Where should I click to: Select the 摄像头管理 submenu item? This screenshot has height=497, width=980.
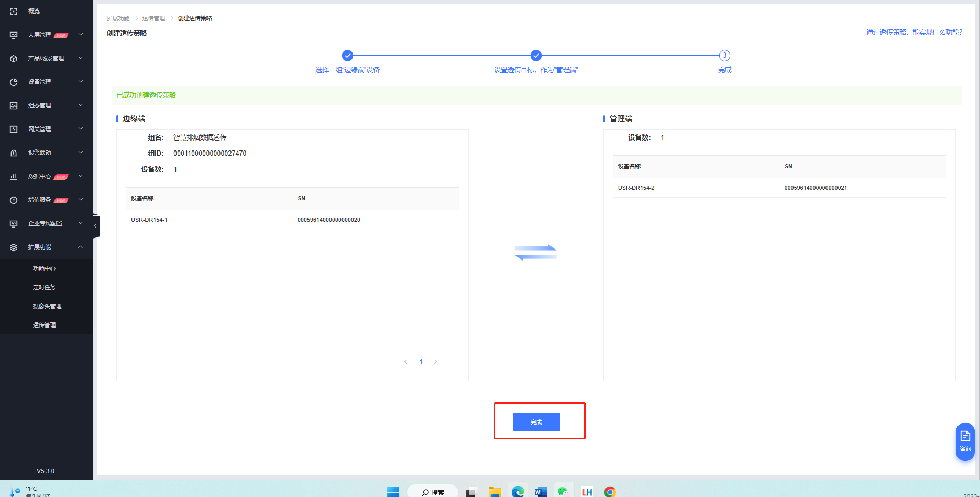pyautogui.click(x=47, y=306)
